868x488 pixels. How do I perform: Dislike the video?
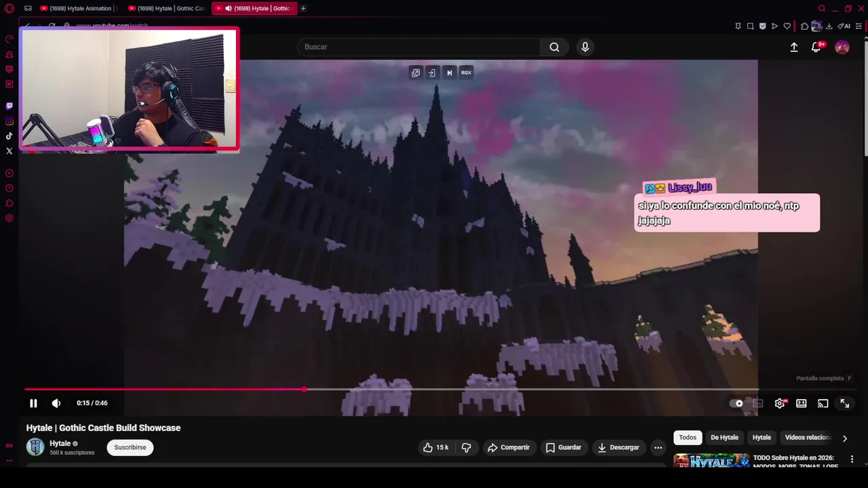(467, 447)
